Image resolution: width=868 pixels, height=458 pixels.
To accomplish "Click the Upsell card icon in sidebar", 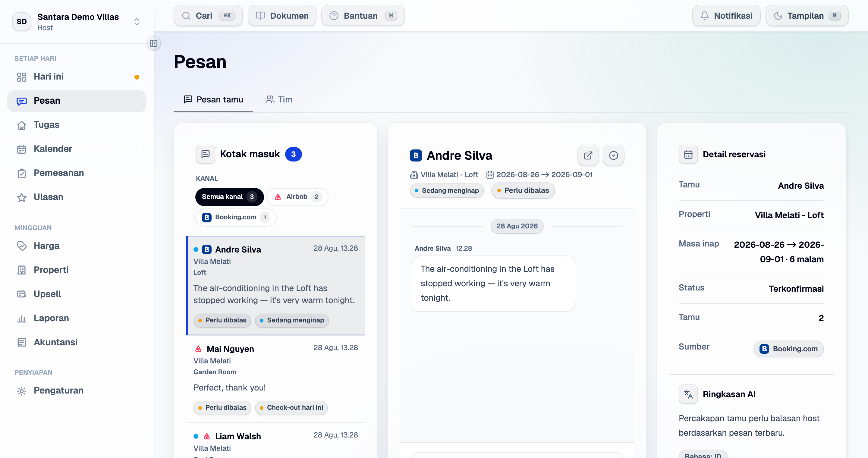I will point(22,294).
